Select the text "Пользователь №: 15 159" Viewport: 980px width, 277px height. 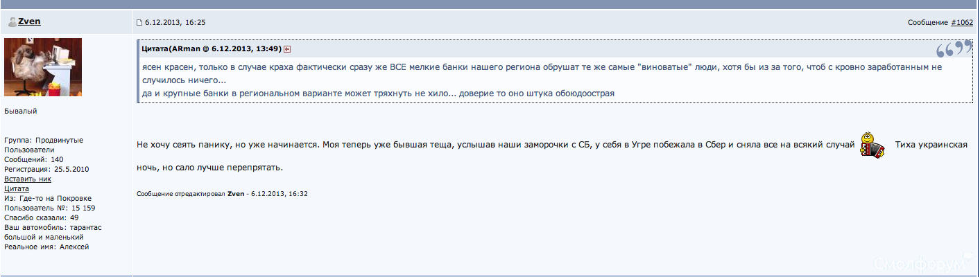click(50, 208)
